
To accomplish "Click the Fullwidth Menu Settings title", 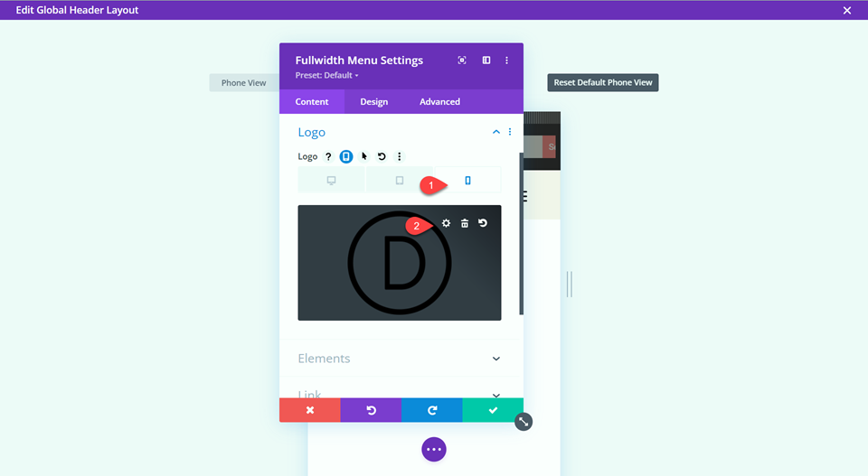I will [359, 61].
